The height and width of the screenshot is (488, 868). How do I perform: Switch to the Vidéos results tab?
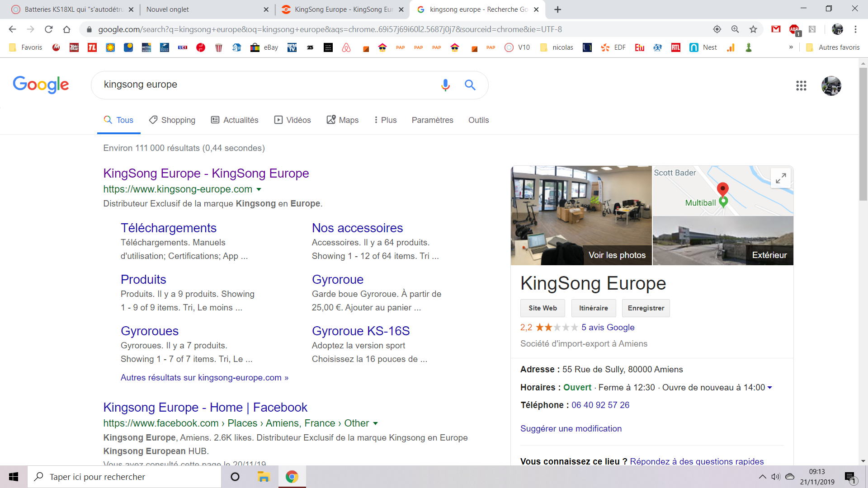pos(292,120)
